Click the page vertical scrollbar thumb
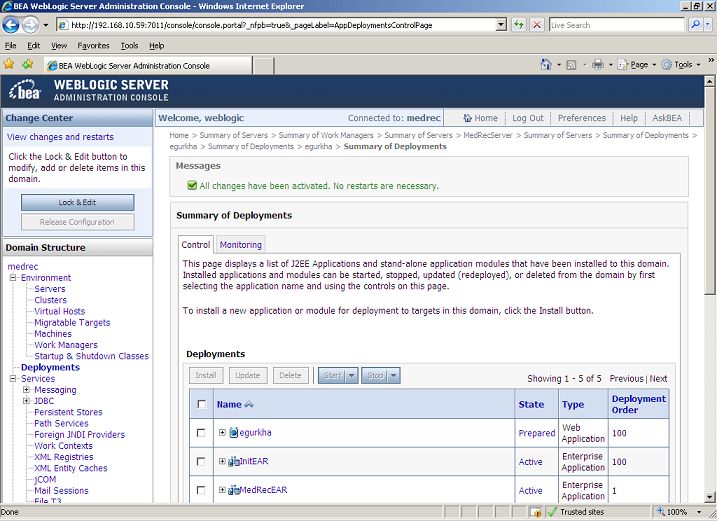The image size is (717, 521). pos(709,192)
